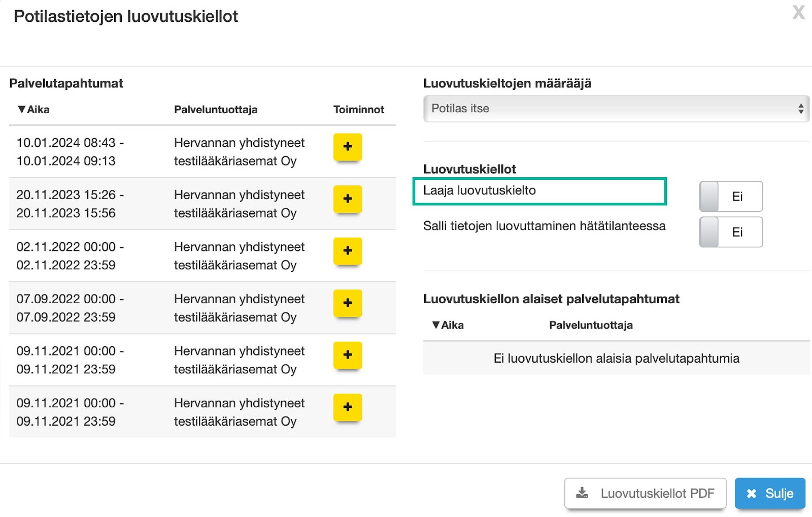Click the download icon on Luovutuskiellot PDF button
812x517 pixels.
coord(582,493)
